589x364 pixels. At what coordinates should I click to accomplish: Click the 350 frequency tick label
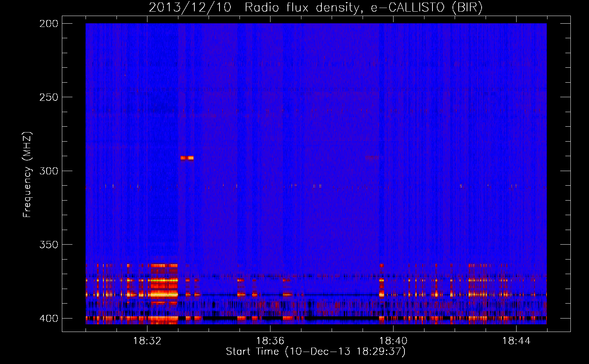pos(48,245)
